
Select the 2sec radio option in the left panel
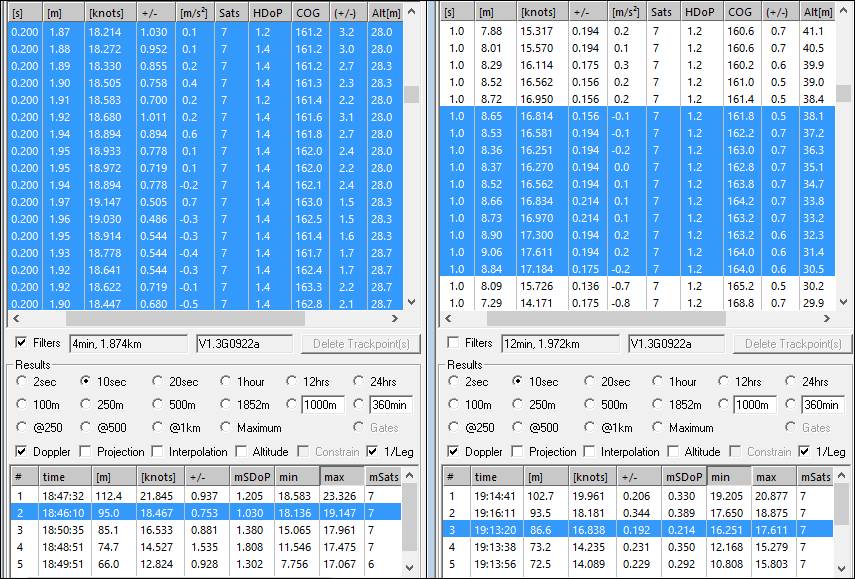pyautogui.click(x=22, y=381)
